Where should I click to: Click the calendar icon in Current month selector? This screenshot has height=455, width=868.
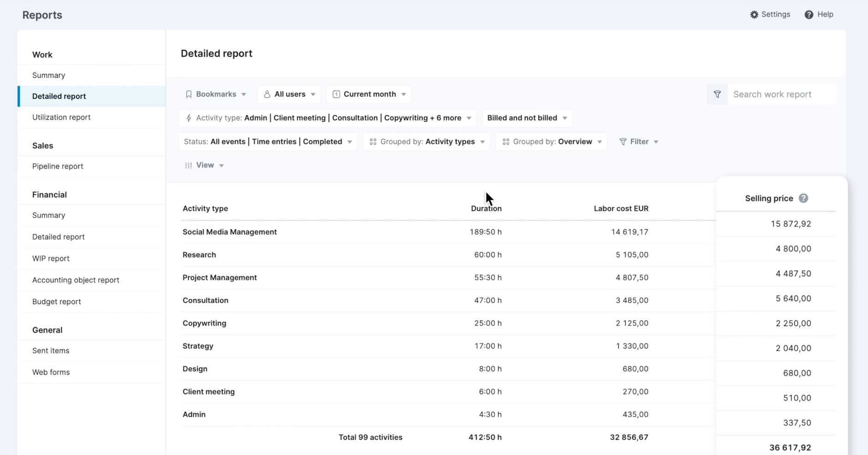337,94
